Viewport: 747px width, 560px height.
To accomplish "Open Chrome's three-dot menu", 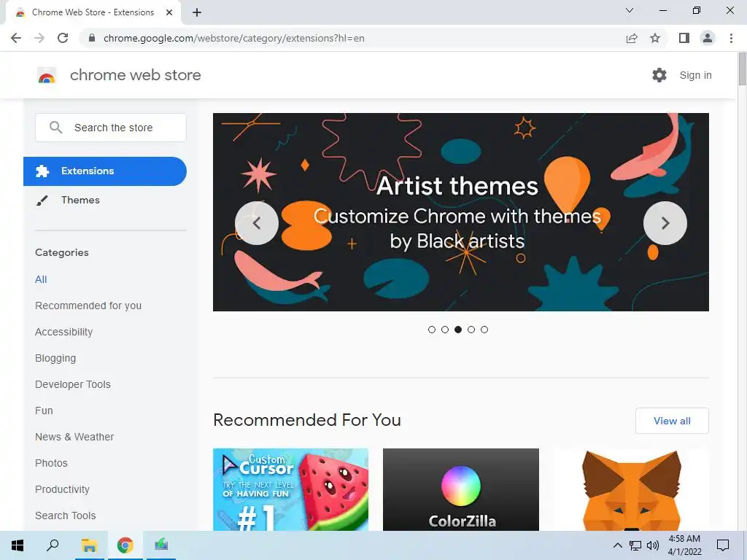I will (731, 38).
